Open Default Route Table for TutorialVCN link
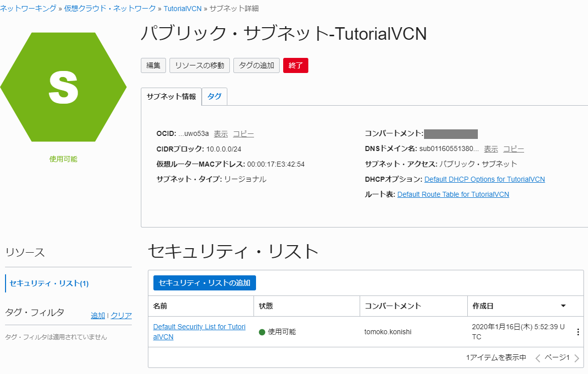Viewport: 588px width, 374px height. pos(453,194)
